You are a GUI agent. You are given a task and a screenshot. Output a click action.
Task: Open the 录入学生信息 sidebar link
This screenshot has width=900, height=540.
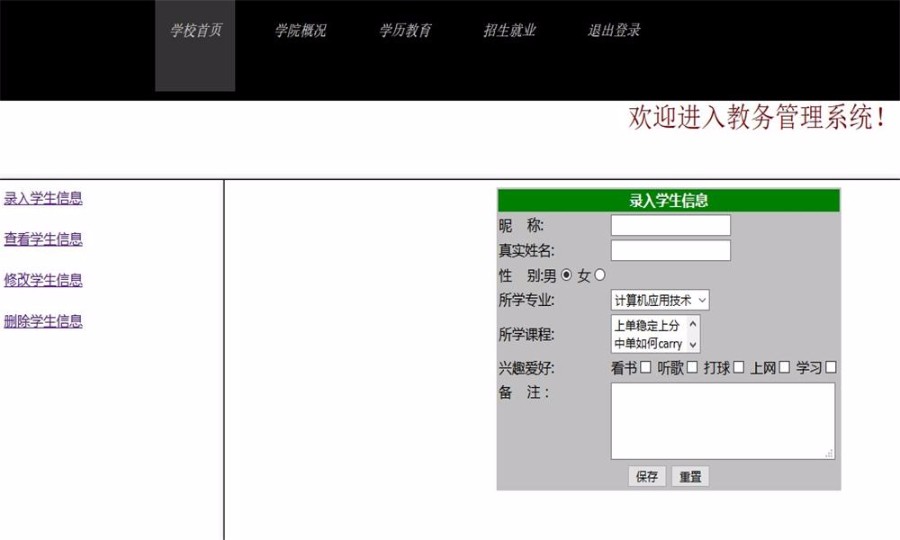click(x=43, y=198)
